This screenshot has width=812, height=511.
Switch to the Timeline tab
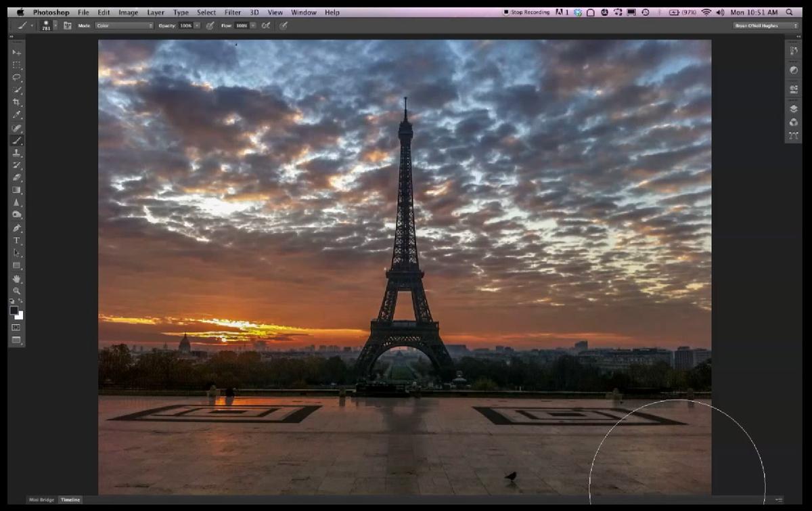(70, 499)
